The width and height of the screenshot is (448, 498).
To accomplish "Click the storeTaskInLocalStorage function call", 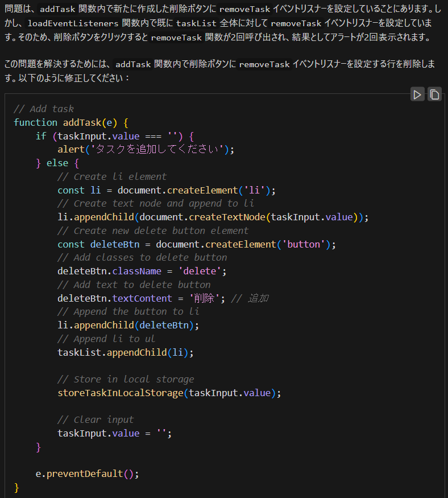I will tap(119, 393).
